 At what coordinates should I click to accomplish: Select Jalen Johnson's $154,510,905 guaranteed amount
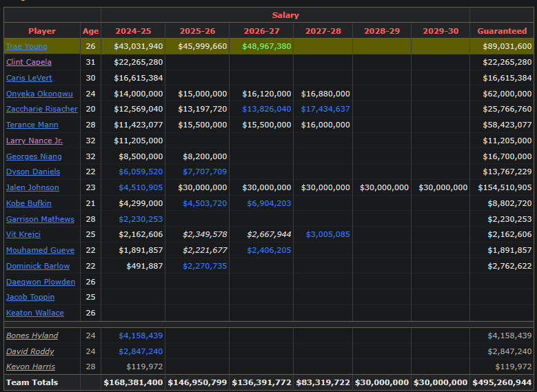505,187
